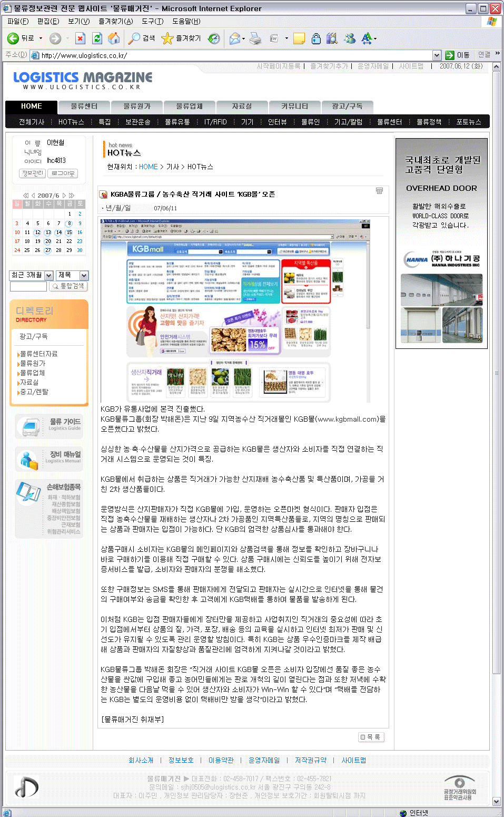Click the 통합검색 search button
This screenshot has height=817, width=504.
click(68, 286)
